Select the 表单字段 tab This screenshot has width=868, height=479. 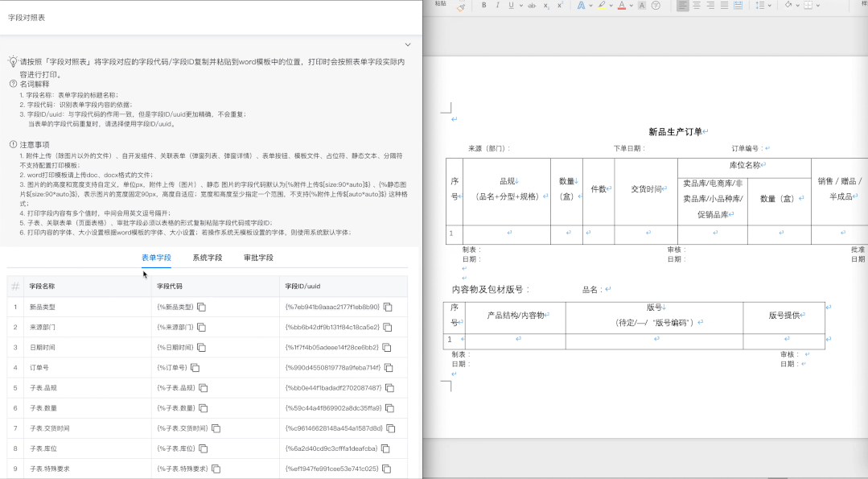tap(156, 258)
